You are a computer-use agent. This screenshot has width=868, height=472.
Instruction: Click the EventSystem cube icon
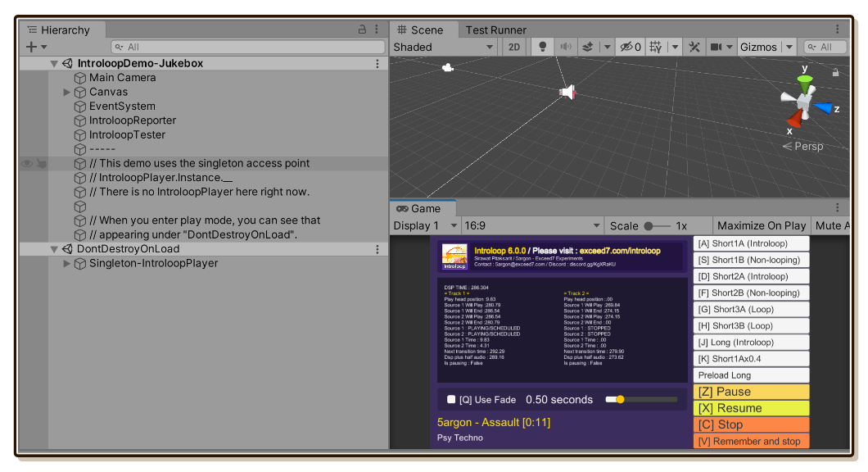pos(80,107)
